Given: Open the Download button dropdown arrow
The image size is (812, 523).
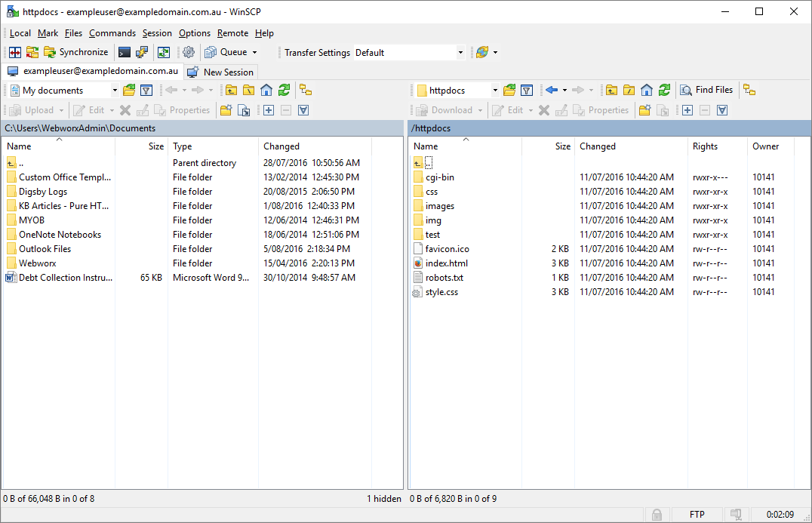Looking at the screenshot, I should click(481, 109).
